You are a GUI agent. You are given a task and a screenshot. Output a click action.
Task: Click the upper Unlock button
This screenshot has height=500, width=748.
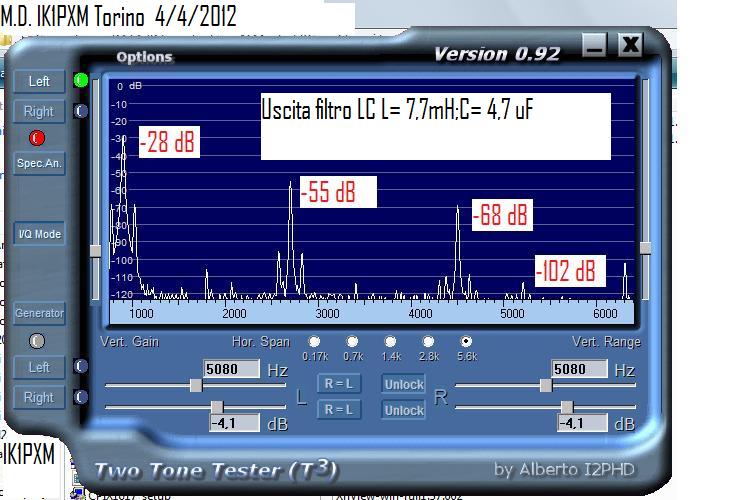point(404,384)
